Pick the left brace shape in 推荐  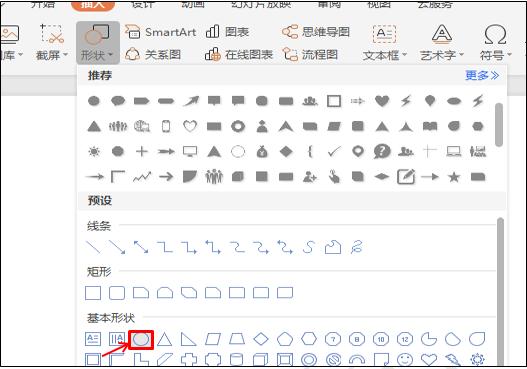pyautogui.click(x=310, y=152)
